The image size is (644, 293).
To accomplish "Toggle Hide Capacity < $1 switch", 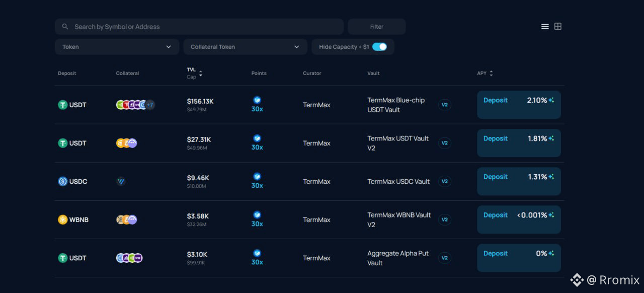I will [x=379, y=47].
